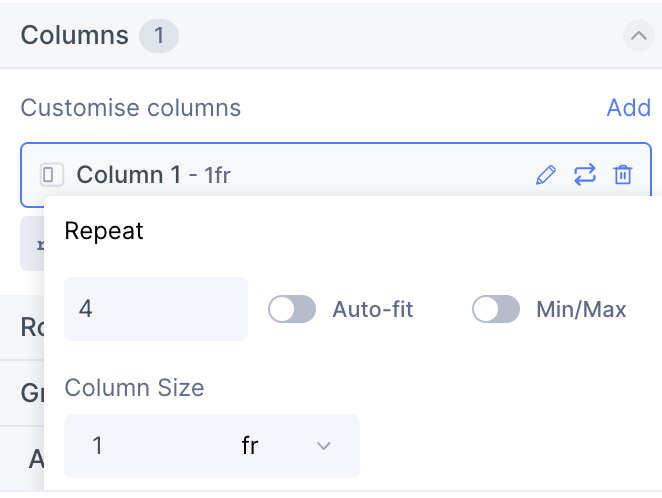662x498 pixels.
Task: Click the Min/Max label text
Action: [x=581, y=309]
